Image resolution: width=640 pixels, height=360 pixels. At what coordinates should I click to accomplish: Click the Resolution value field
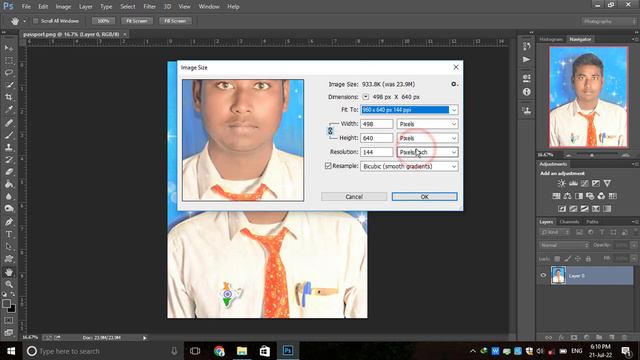[x=376, y=152]
